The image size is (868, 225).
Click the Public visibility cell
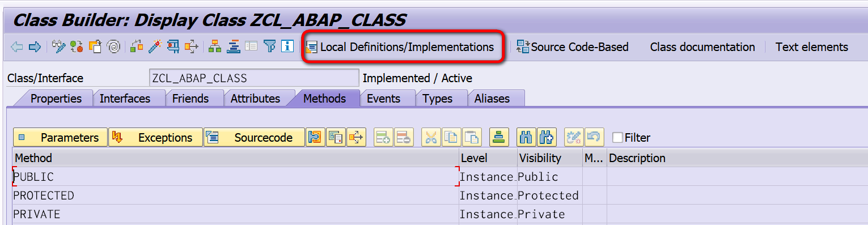click(x=549, y=177)
